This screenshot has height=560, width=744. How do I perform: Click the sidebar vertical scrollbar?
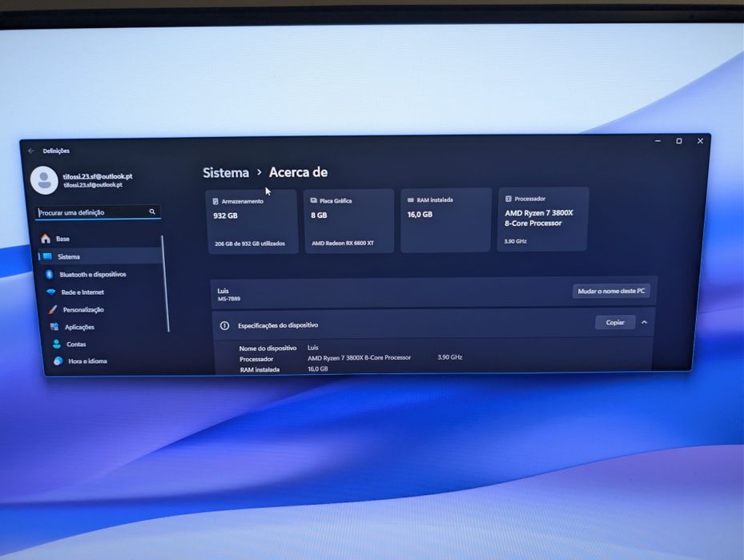(x=164, y=284)
